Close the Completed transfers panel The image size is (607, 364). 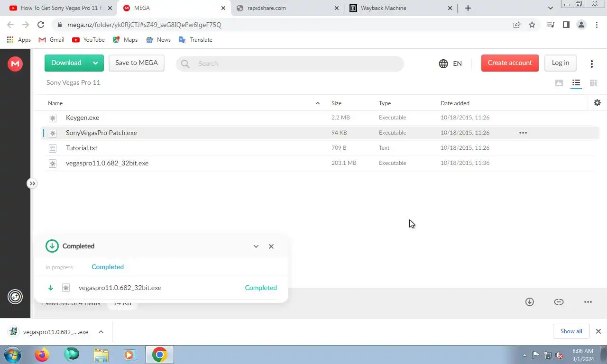271,246
